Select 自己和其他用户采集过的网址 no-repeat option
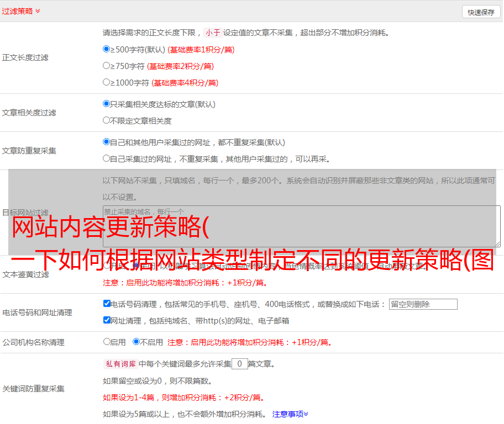The width and height of the screenshot is (504, 424). click(106, 142)
